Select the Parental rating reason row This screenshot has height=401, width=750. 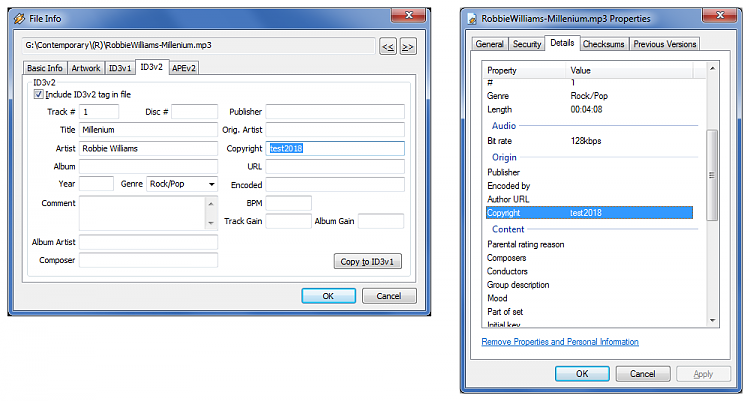pos(589,244)
